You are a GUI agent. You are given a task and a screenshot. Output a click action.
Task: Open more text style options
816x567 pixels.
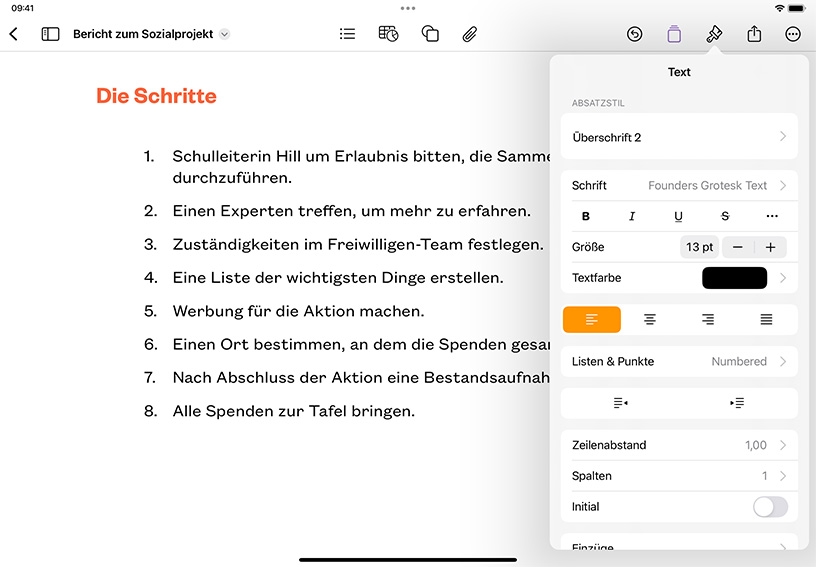[772, 216]
